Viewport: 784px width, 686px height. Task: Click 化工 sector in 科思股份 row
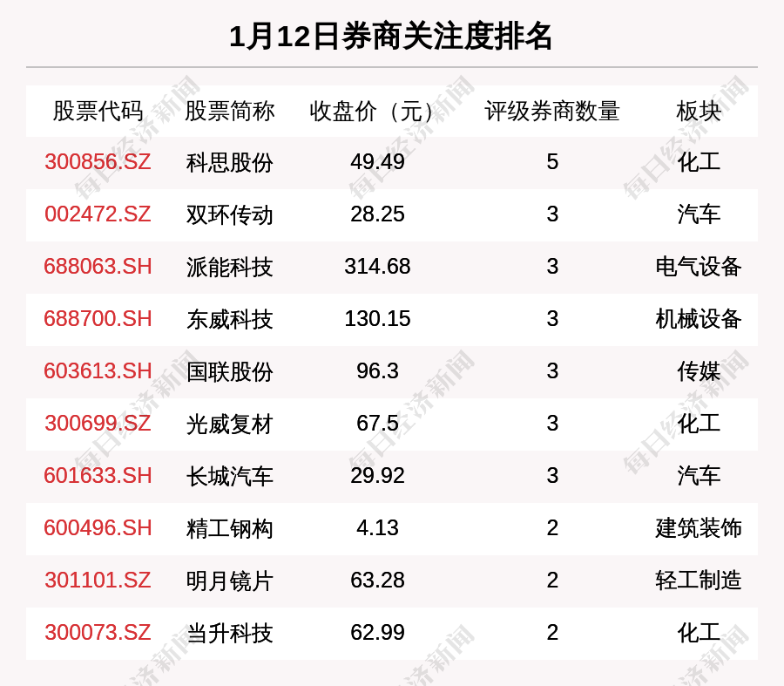point(699,162)
